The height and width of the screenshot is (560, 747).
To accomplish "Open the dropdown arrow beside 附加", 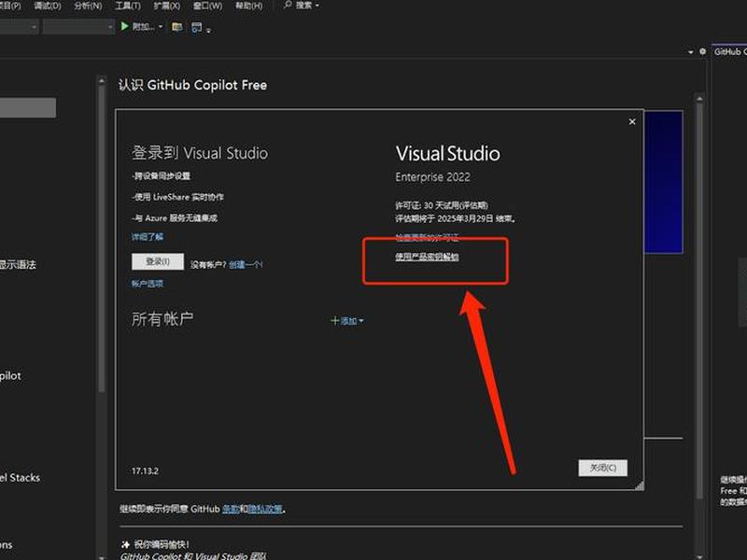I will 161,27.
